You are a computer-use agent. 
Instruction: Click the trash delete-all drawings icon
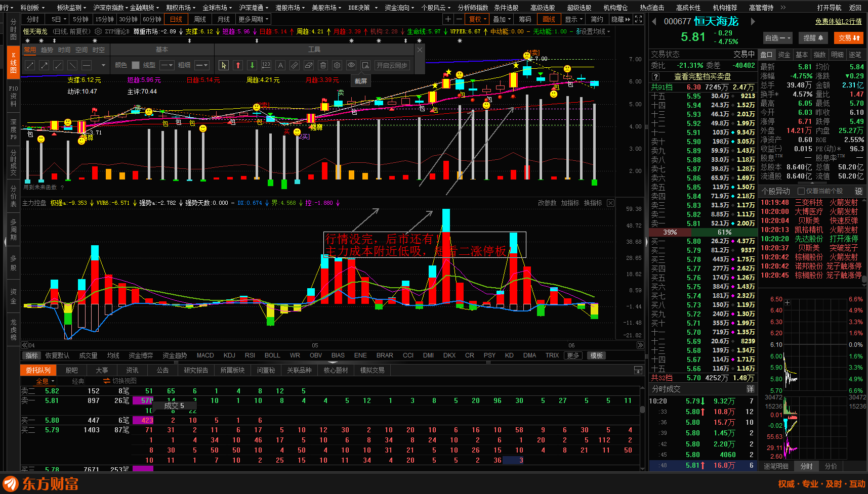click(x=323, y=65)
